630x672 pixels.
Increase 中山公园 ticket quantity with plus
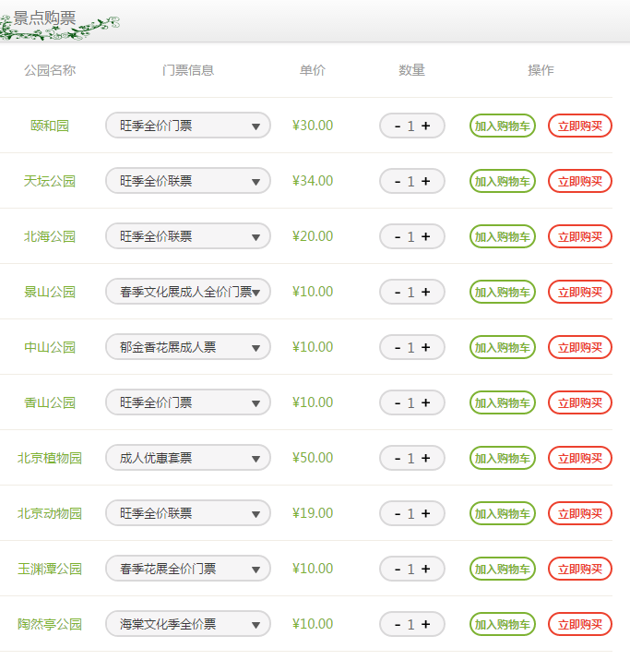tap(426, 348)
